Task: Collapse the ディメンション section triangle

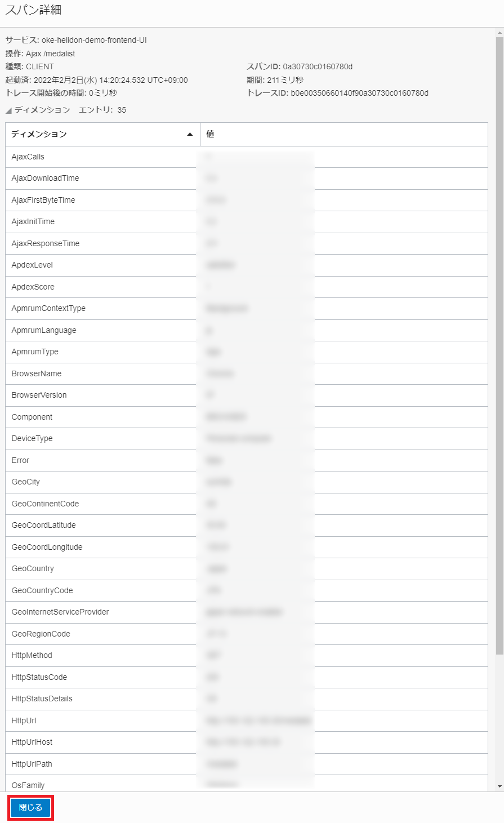Action: (x=8, y=110)
